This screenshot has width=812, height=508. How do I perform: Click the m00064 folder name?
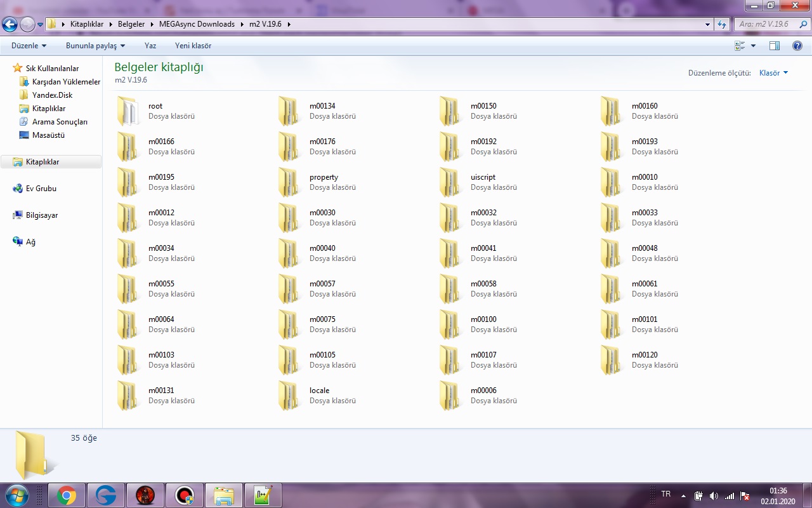161,319
